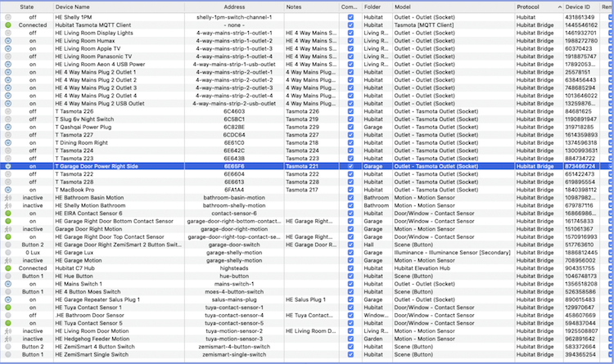The image size is (614, 364).
Task: Sort by the Com... column header
Action: [350, 7]
